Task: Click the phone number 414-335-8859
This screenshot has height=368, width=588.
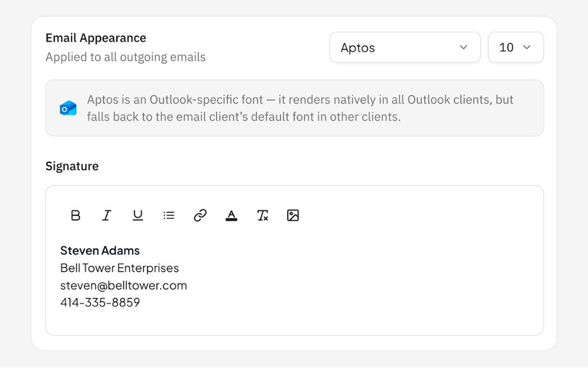Action: click(x=100, y=302)
